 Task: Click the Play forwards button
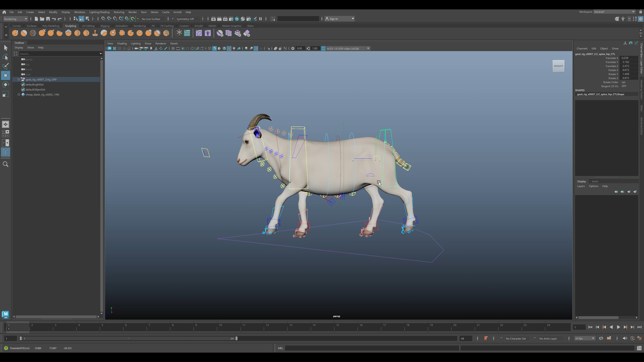pyautogui.click(x=618, y=327)
